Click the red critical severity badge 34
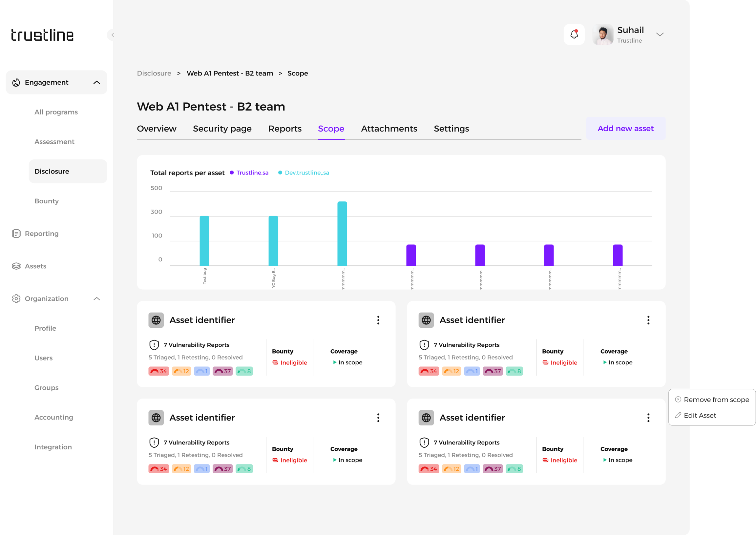This screenshot has height=535, width=756. [158, 371]
